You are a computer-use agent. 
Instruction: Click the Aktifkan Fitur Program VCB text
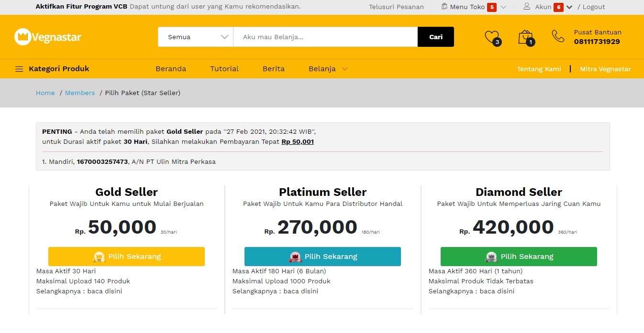[x=82, y=6]
